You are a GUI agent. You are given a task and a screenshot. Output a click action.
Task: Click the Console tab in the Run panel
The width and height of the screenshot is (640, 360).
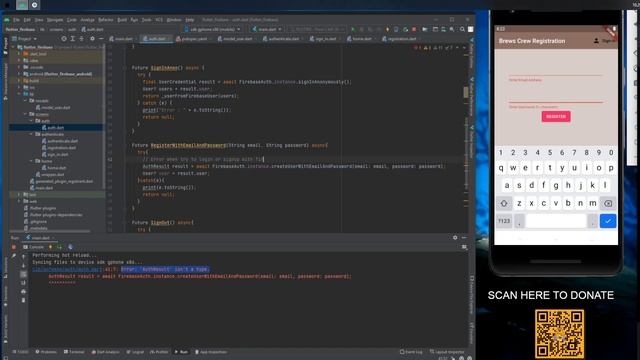point(34,247)
